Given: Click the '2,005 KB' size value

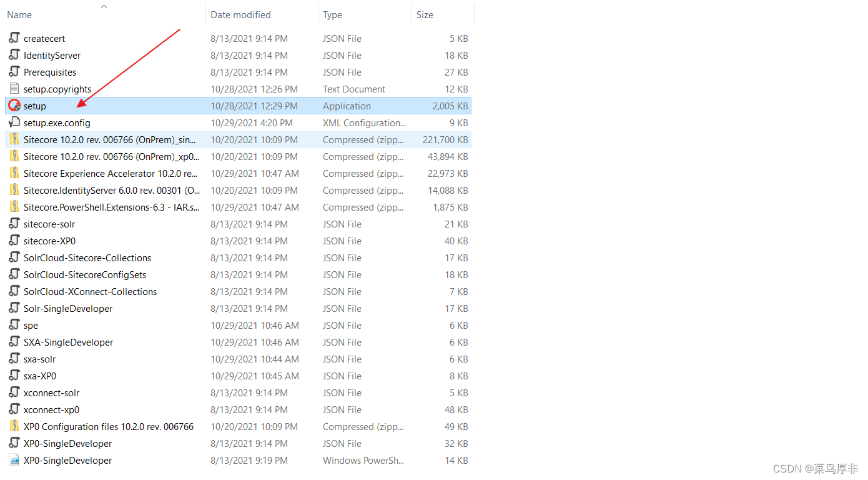Looking at the screenshot, I should 450,106.
